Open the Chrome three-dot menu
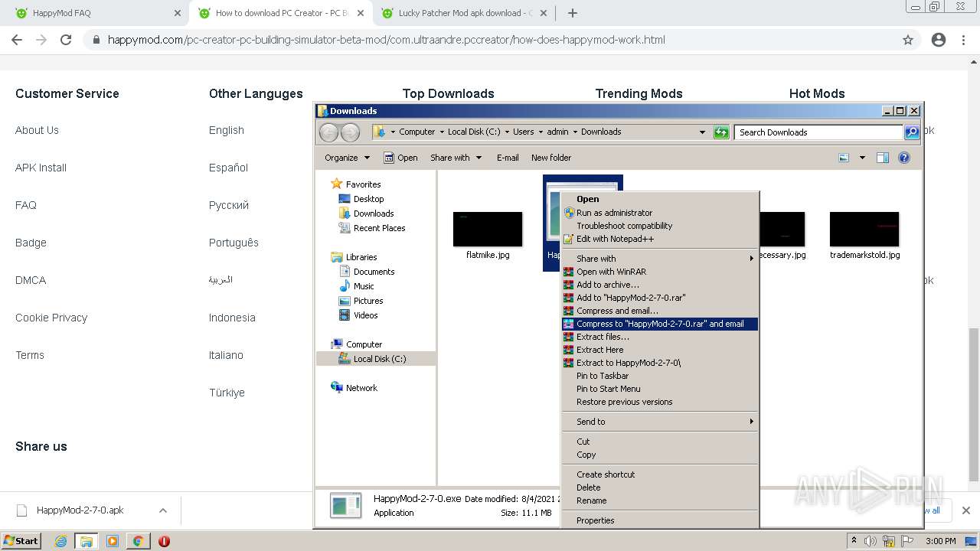Screen dimensions: 980x551 964,40
